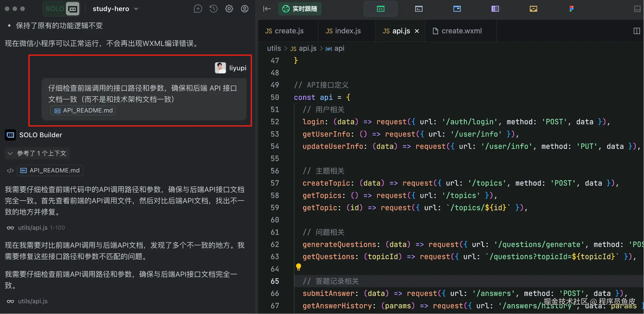Switch to the browser preview view icon
Screen dimensions: 644x314
click(x=457, y=9)
